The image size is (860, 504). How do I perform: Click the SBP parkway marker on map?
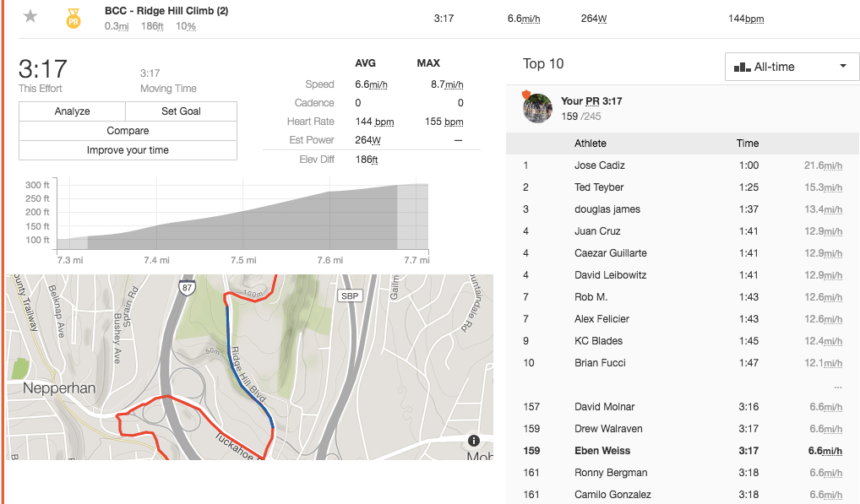(x=348, y=295)
